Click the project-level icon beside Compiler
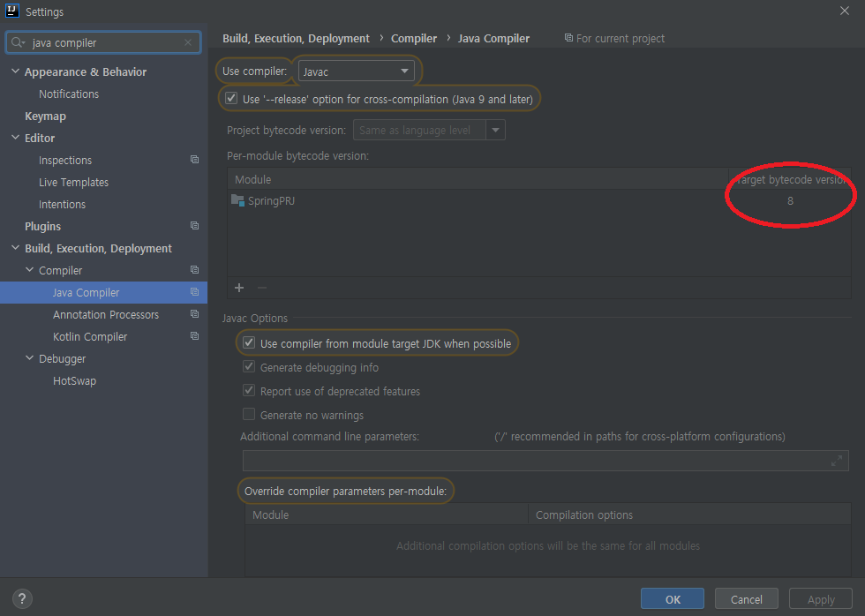The width and height of the screenshot is (865, 616). click(195, 270)
